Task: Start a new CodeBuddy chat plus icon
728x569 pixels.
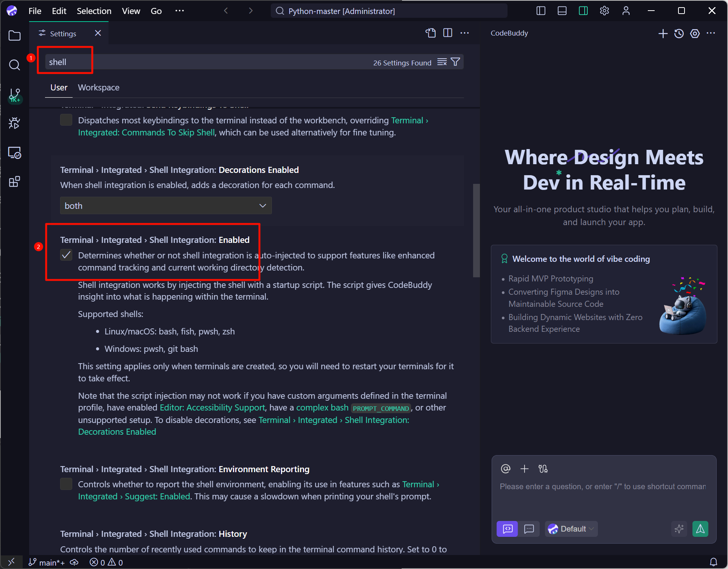Action: [663, 34]
